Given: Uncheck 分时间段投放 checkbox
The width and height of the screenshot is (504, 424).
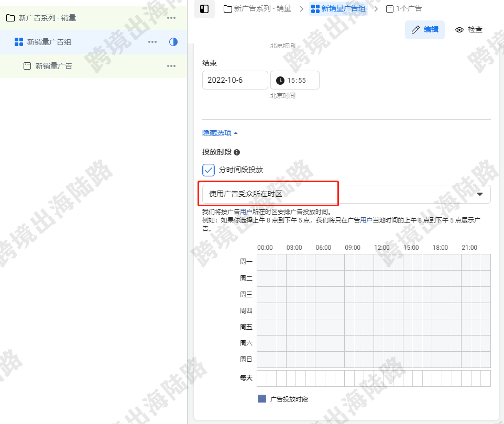Looking at the screenshot, I should click(209, 170).
